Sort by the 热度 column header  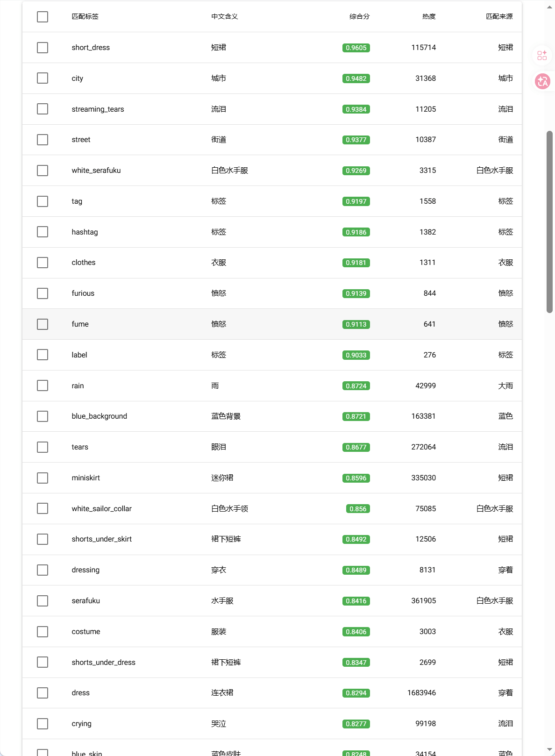[428, 17]
